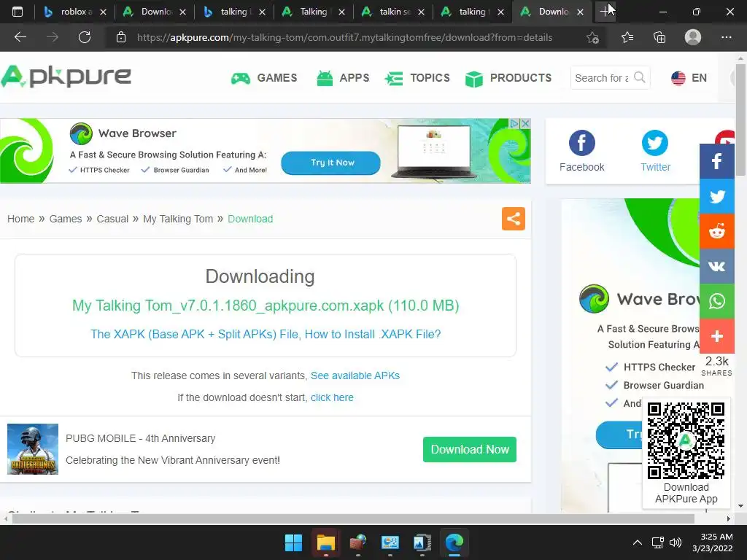Image resolution: width=747 pixels, height=560 pixels.
Task: Share via the Facebook button in the floating sidebar
Action: tap(716, 161)
